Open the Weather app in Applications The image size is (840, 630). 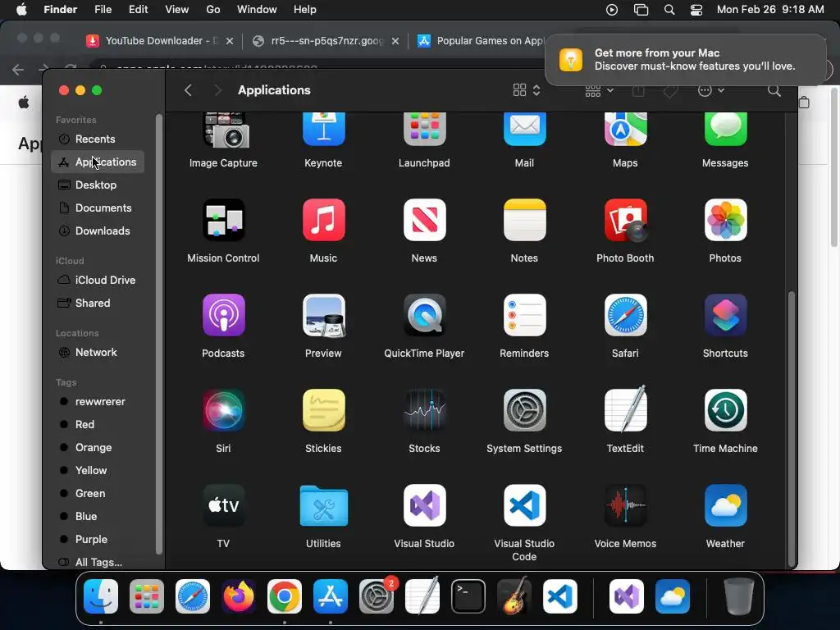coord(725,505)
